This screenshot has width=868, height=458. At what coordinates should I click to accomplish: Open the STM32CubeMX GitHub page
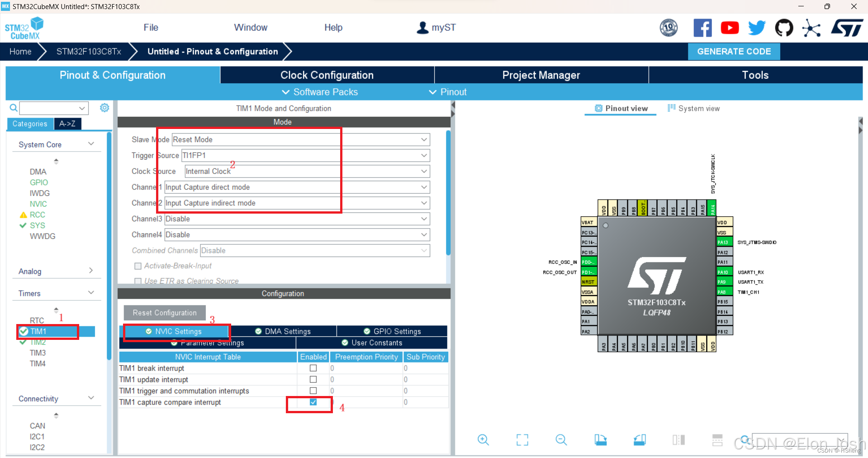(x=784, y=28)
